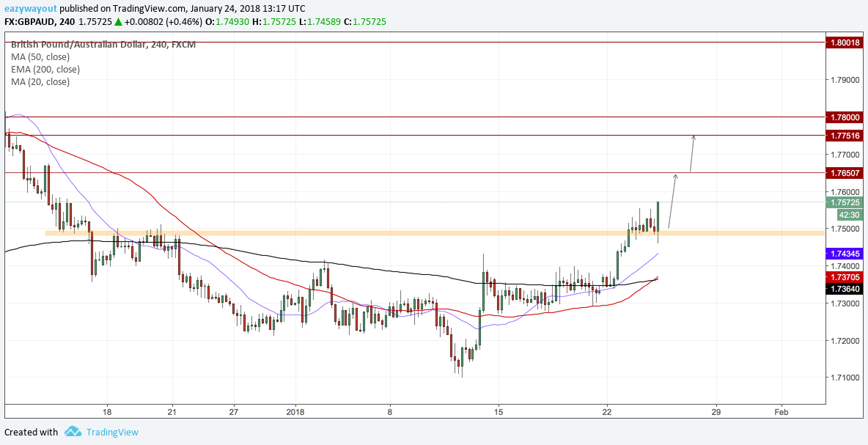Click the 1.76507 price level label
The width and height of the screenshot is (868, 445).
pos(845,173)
